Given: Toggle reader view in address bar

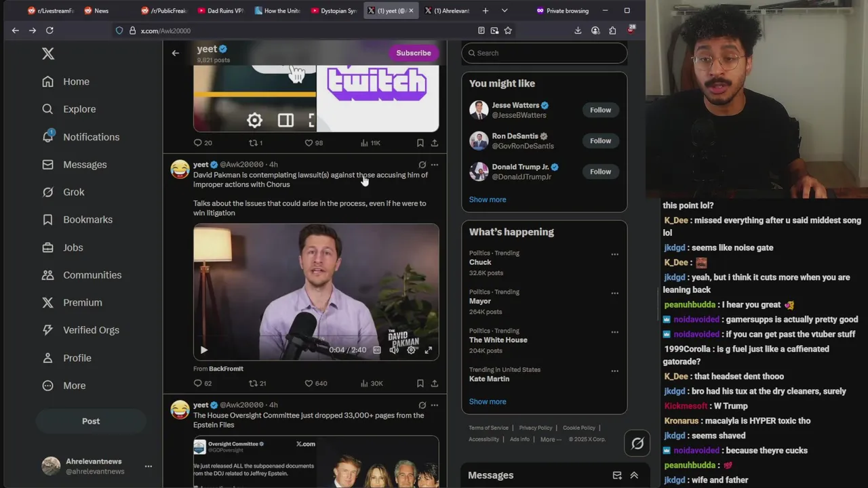Looking at the screenshot, I should pos(481,30).
